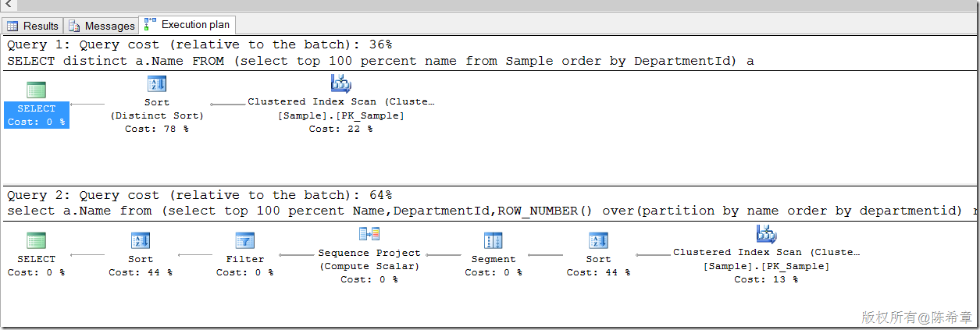Click the Segment operator icon
Viewport: 980px width, 330px height.
tap(494, 240)
